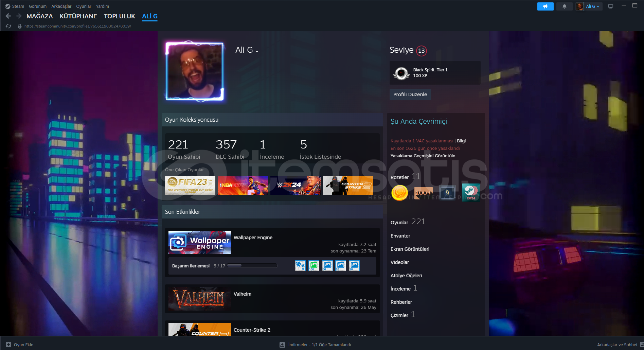The image size is (644, 350).
Task: Open the Ekran Görüntüleri link
Action: tap(410, 249)
